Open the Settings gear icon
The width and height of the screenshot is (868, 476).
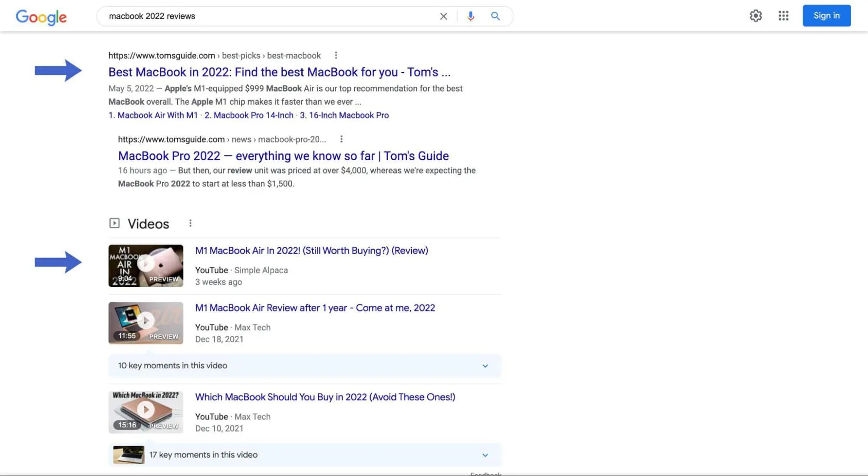pyautogui.click(x=756, y=16)
